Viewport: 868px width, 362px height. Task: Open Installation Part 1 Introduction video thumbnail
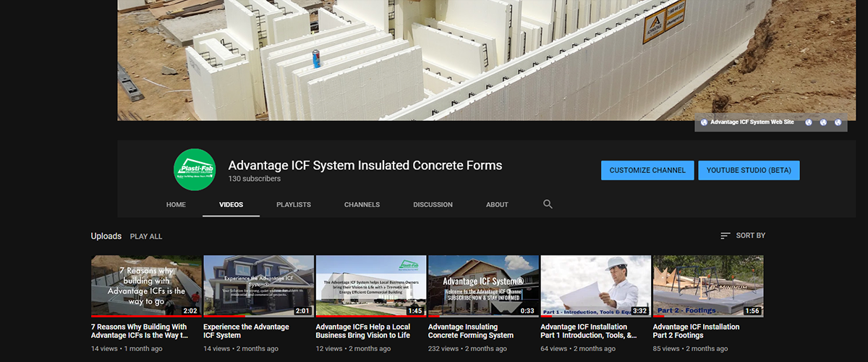(x=596, y=286)
